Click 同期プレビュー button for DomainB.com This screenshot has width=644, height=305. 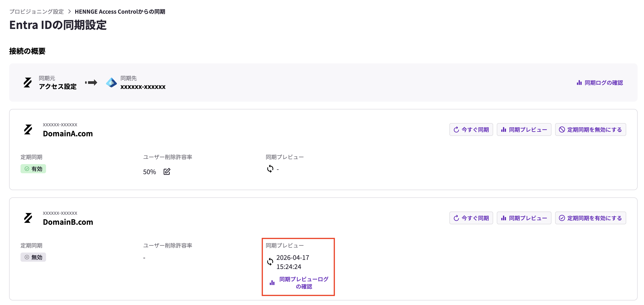pyautogui.click(x=524, y=218)
